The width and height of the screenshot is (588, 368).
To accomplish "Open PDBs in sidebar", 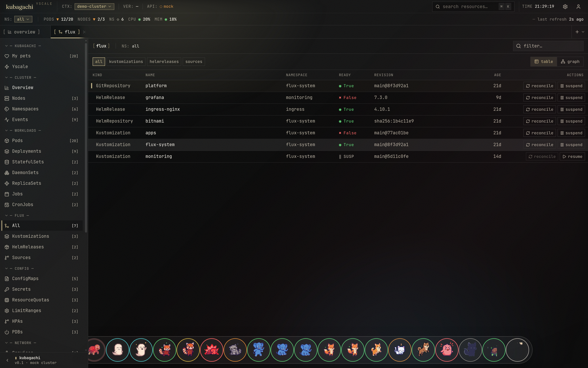I will coord(42,332).
